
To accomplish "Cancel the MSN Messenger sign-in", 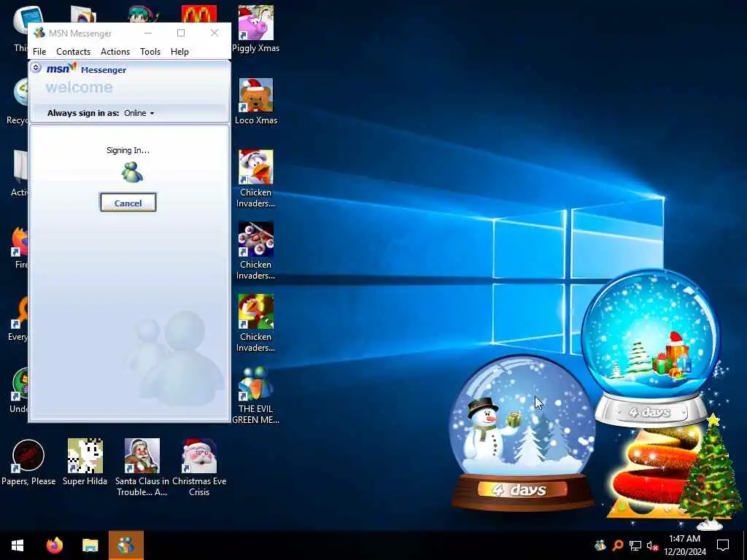I will 128,203.
